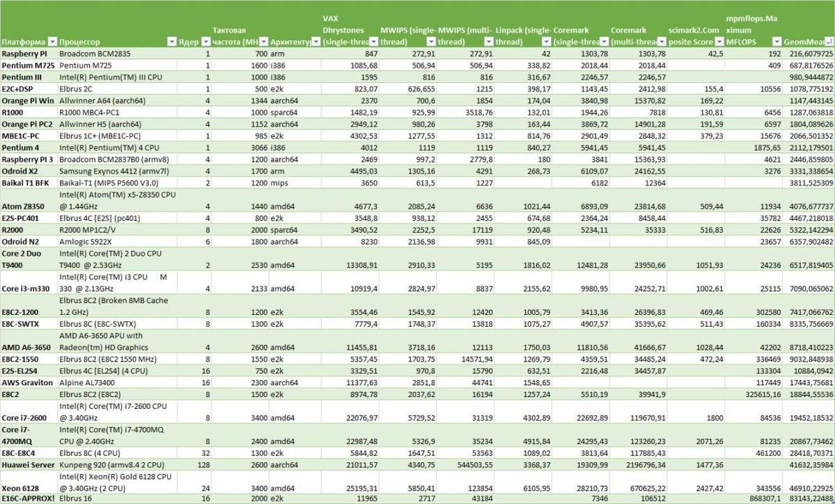This screenshot has height=504, width=835.
Task: Open the Процессор column filter dropdown
Action: [x=170, y=42]
